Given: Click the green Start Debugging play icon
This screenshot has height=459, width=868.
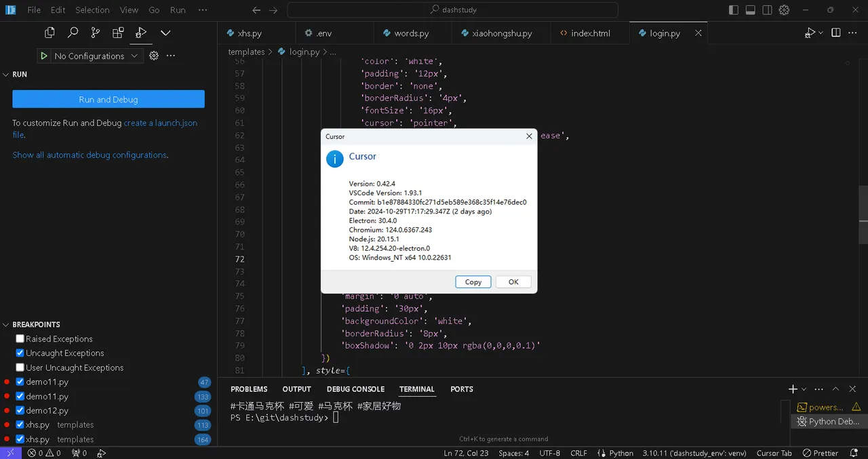Looking at the screenshot, I should coord(43,56).
